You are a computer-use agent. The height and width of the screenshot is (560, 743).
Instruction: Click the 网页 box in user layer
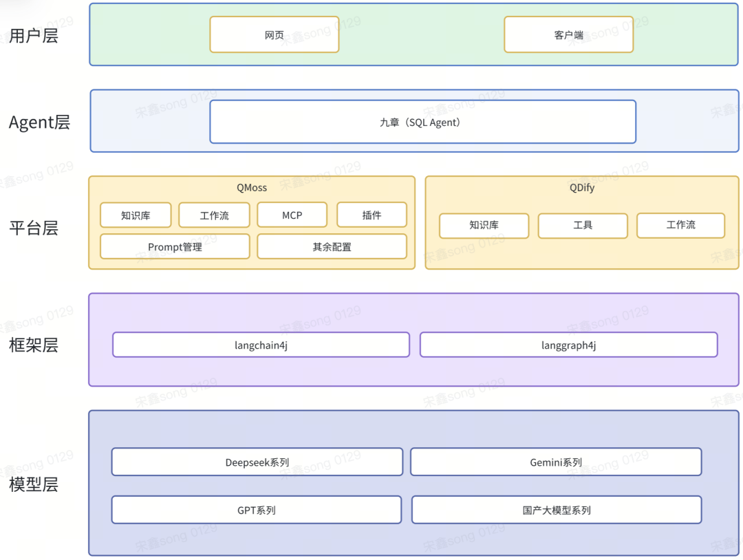coord(274,34)
